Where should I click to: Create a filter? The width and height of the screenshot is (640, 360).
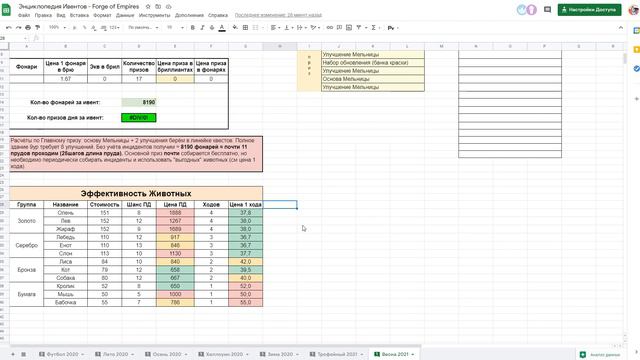point(359,28)
